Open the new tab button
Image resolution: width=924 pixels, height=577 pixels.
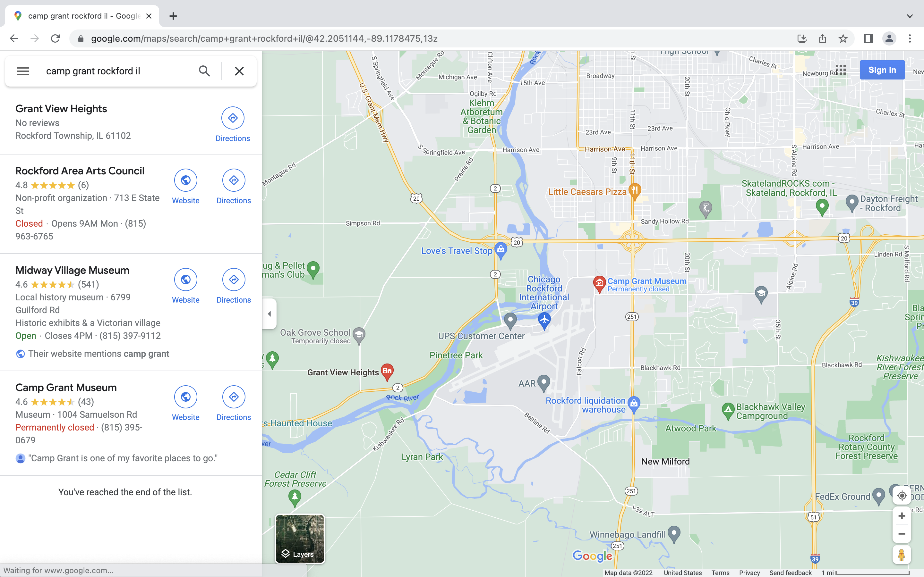coord(173,16)
